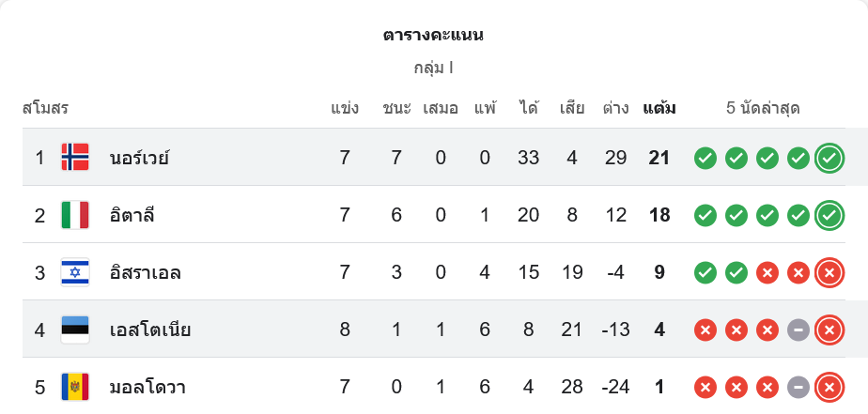Click Israel's most recent circled loss icon
This screenshot has width=868, height=414.
click(829, 272)
